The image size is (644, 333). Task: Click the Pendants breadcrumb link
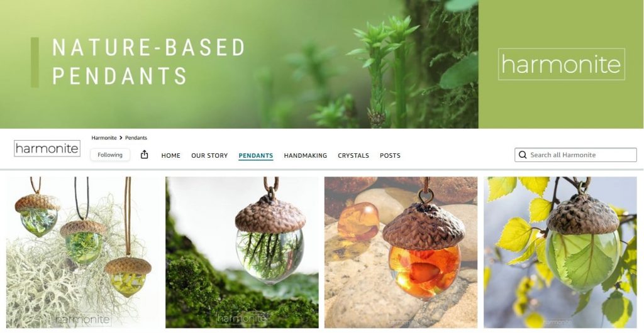136,138
